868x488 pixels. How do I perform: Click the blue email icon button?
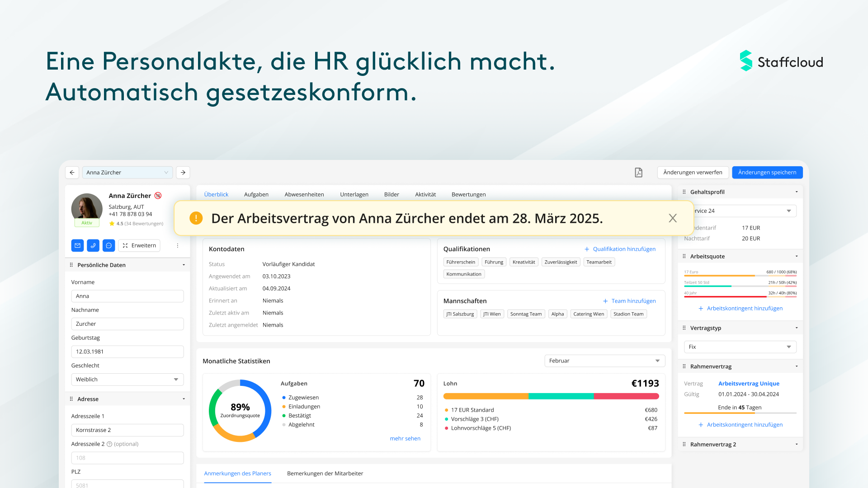tap(77, 245)
